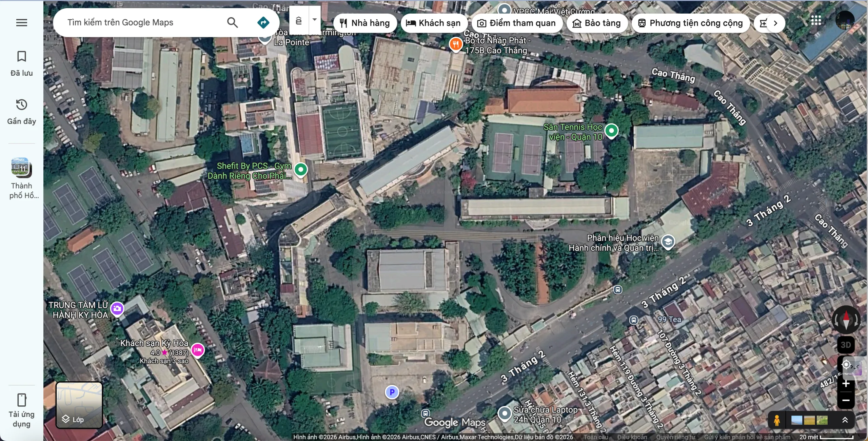
Task: Toggle the 3D view button
Action: pos(846,345)
